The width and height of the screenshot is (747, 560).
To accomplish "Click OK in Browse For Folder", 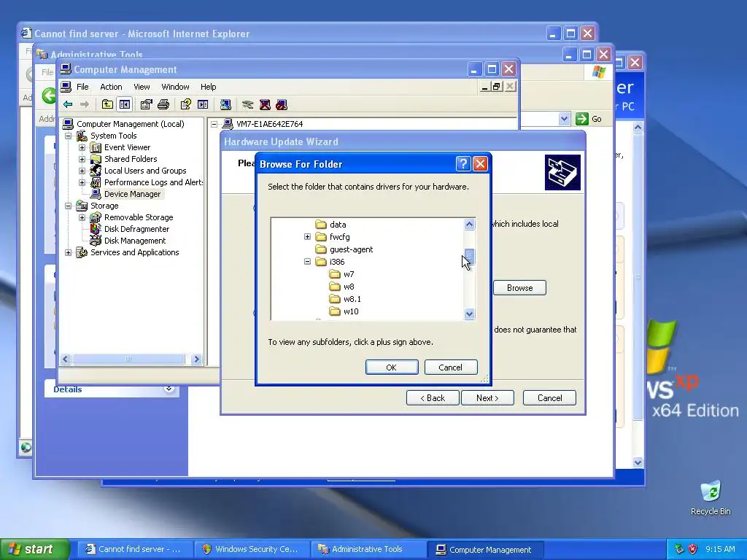I will click(392, 367).
